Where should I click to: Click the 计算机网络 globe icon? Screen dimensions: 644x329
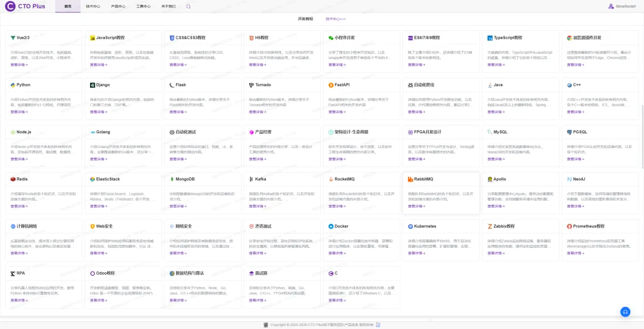click(13, 227)
